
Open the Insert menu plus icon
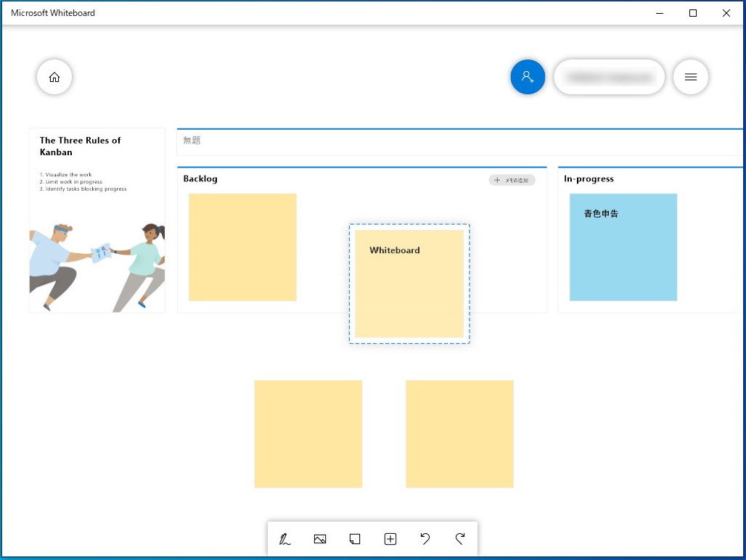390,539
